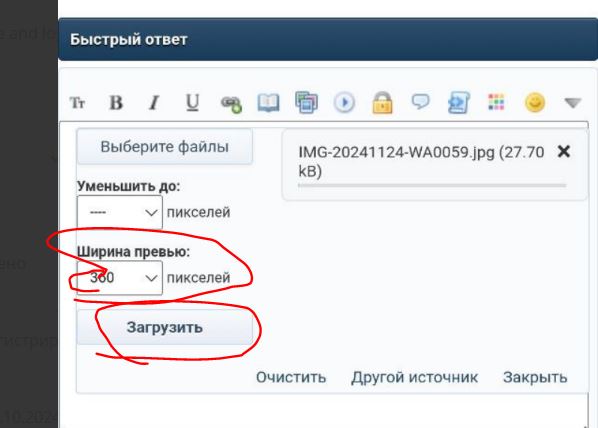Click the speech bubble icon
This screenshot has height=428, width=598.
click(420, 102)
